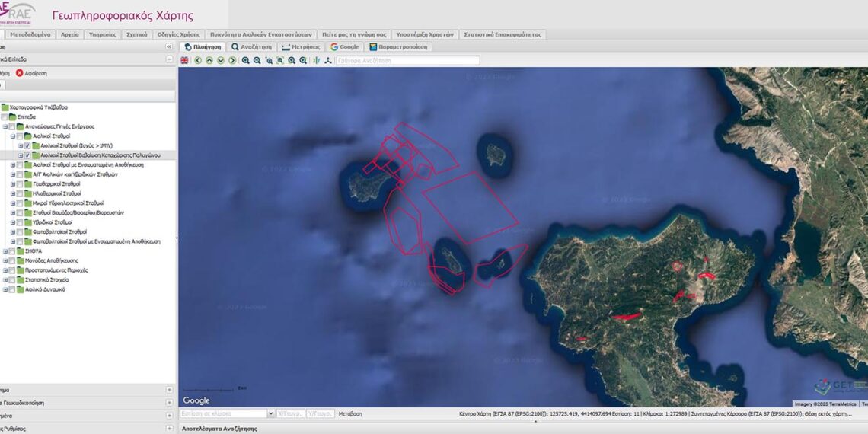Collapse the Ανανεώσιμες Πηγές Ενέργειας tree node
868x434 pixels.
tap(5, 126)
